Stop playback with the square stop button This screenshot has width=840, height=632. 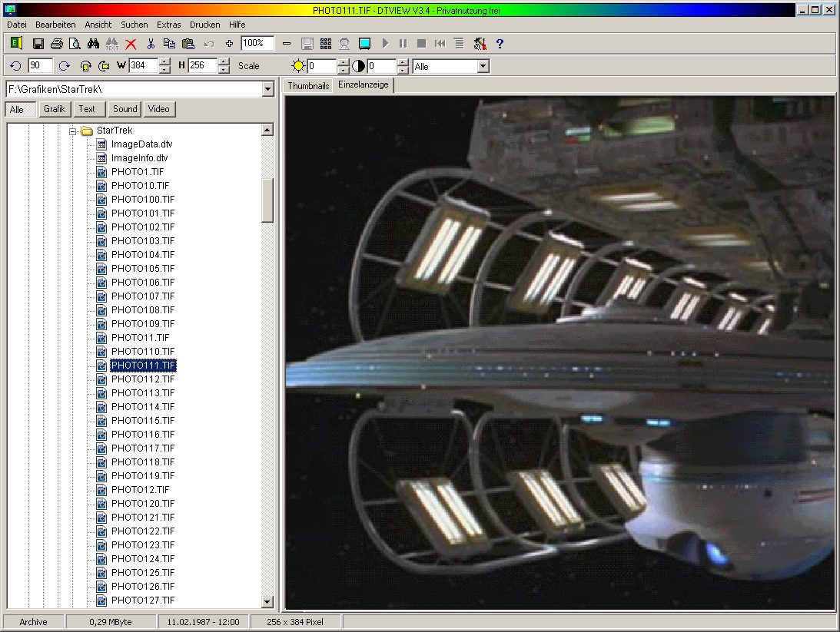pyautogui.click(x=422, y=44)
